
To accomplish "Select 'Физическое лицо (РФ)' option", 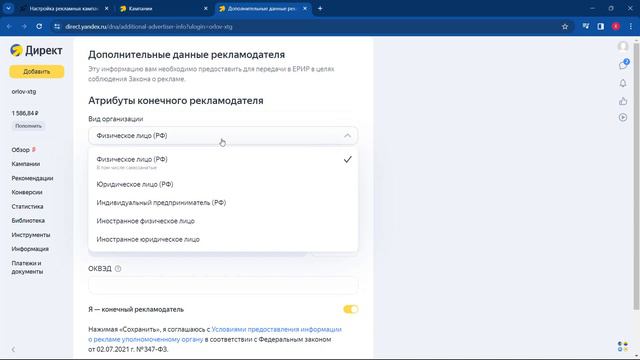I will click(223, 162).
